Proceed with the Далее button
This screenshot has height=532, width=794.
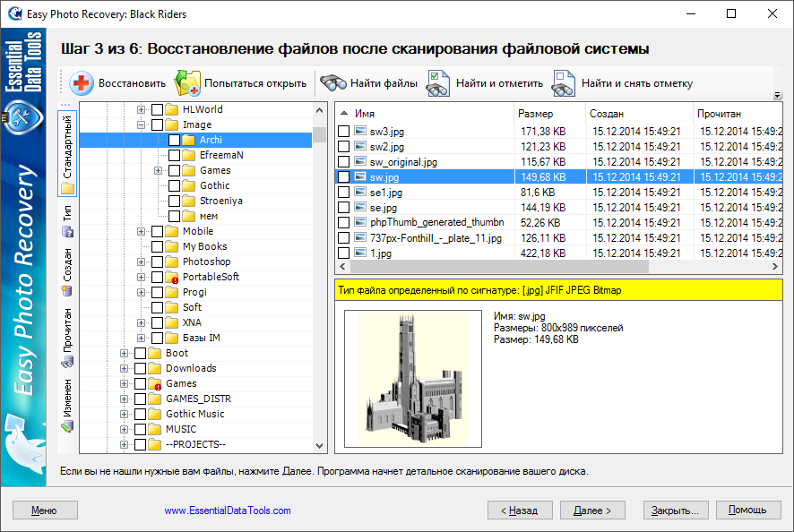pyautogui.click(x=592, y=511)
